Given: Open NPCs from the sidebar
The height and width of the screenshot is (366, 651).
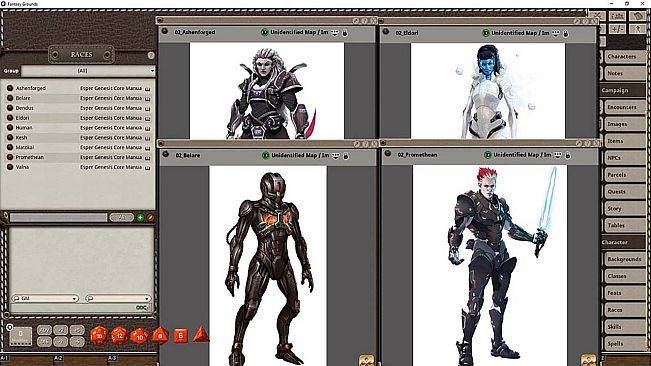Looking at the screenshot, I should 624,158.
